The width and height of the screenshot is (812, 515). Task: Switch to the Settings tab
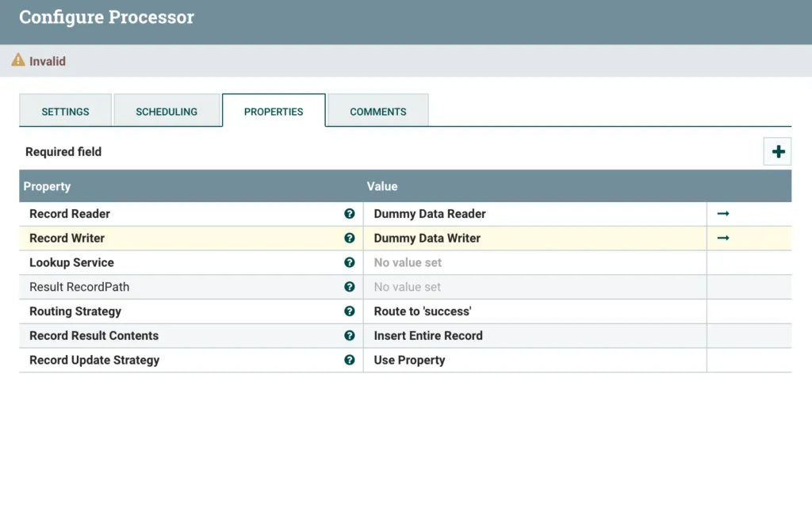point(65,111)
